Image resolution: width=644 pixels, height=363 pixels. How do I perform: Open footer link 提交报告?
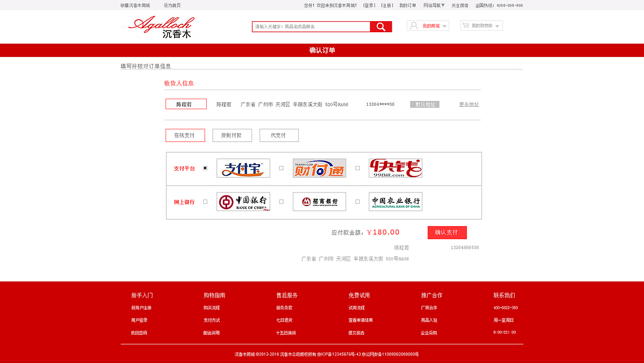click(x=357, y=333)
